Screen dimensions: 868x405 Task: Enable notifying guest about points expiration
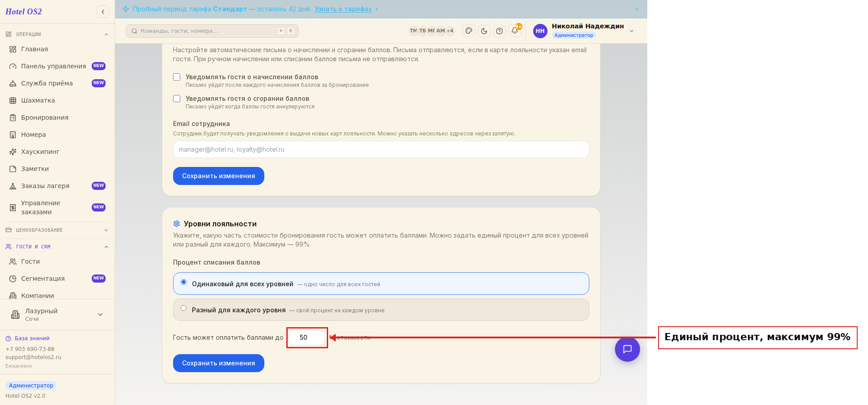click(x=177, y=99)
